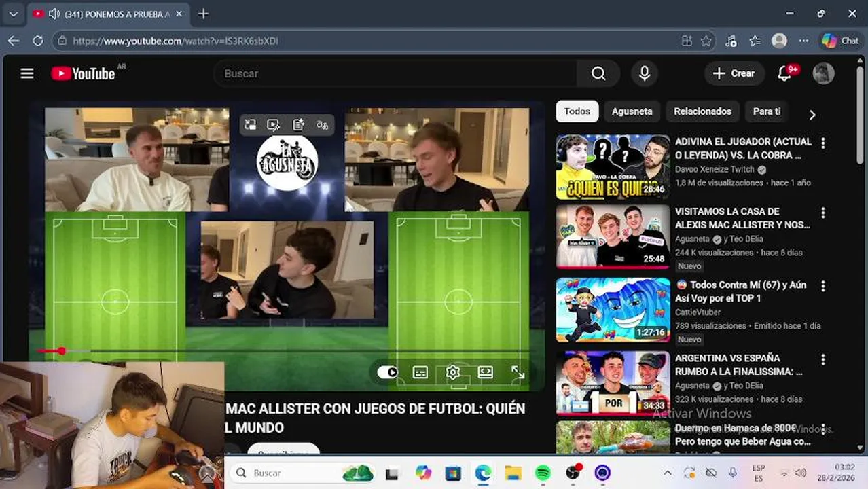Enter fullscreen from the player controls
The width and height of the screenshot is (868, 489).
pyautogui.click(x=518, y=372)
